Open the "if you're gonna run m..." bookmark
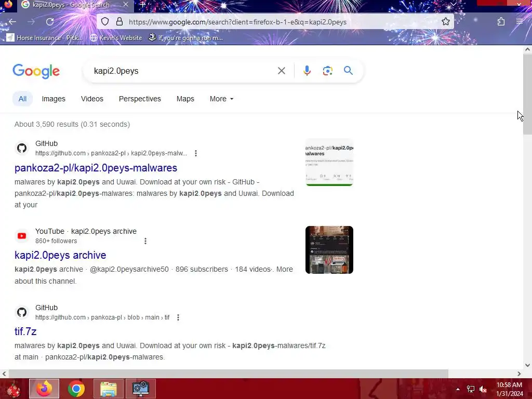The width and height of the screenshot is (532, 399). point(185,37)
